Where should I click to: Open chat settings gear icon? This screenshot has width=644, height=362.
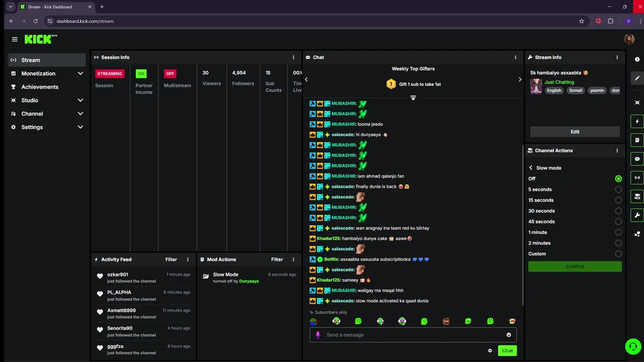click(490, 351)
